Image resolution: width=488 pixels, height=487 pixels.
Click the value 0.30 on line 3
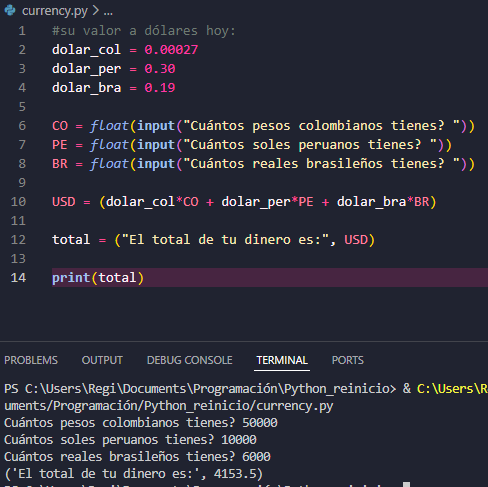click(160, 69)
